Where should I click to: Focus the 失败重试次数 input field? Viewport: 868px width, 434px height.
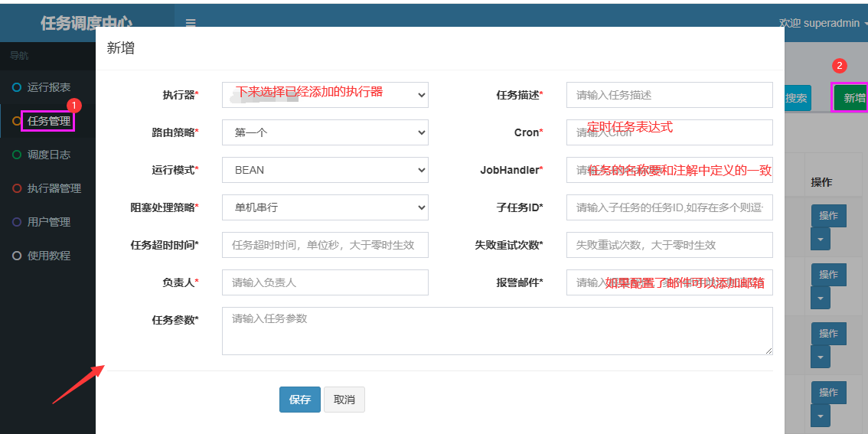tap(669, 245)
